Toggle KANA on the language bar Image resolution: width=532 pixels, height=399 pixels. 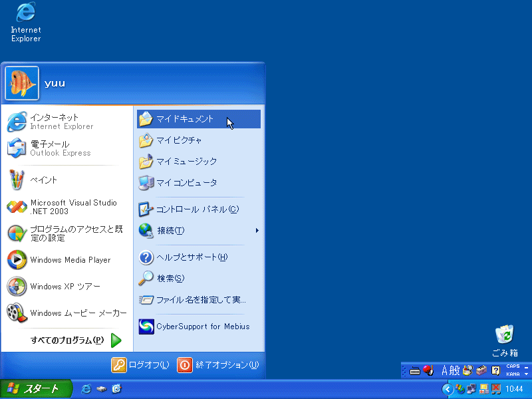click(x=513, y=374)
